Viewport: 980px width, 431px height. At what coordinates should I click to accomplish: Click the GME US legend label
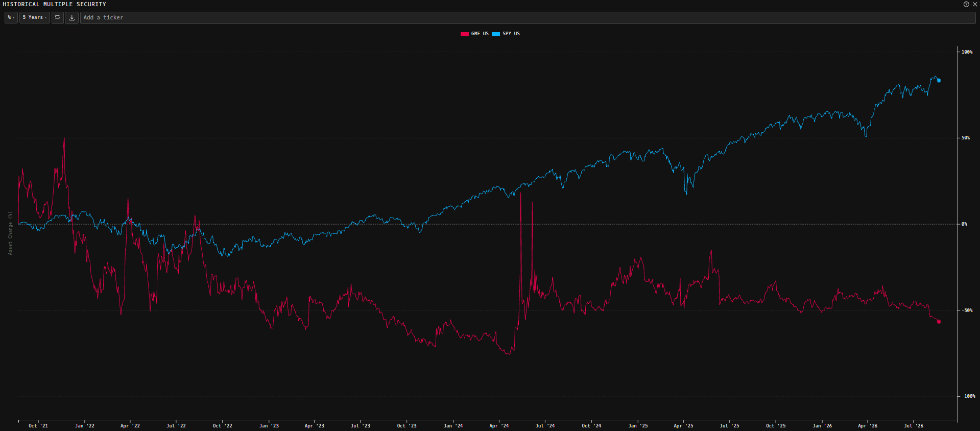[480, 34]
